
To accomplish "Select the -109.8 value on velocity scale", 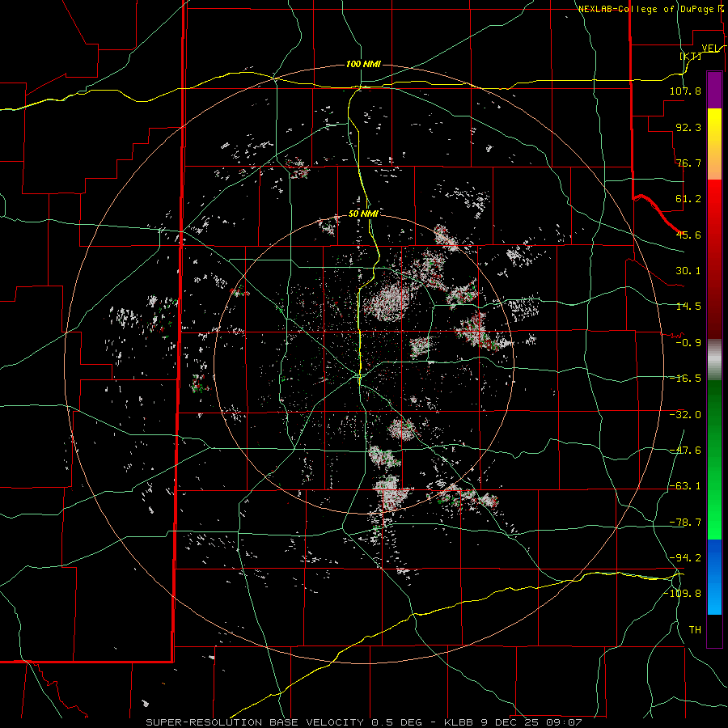I will pos(683,594).
